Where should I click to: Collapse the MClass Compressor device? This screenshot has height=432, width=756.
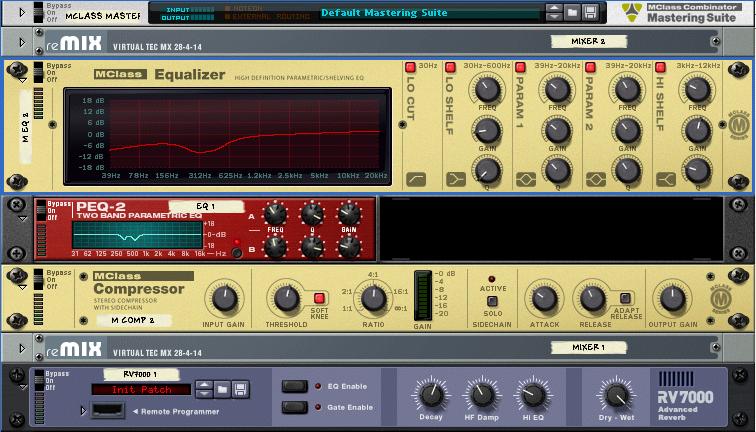23,287
